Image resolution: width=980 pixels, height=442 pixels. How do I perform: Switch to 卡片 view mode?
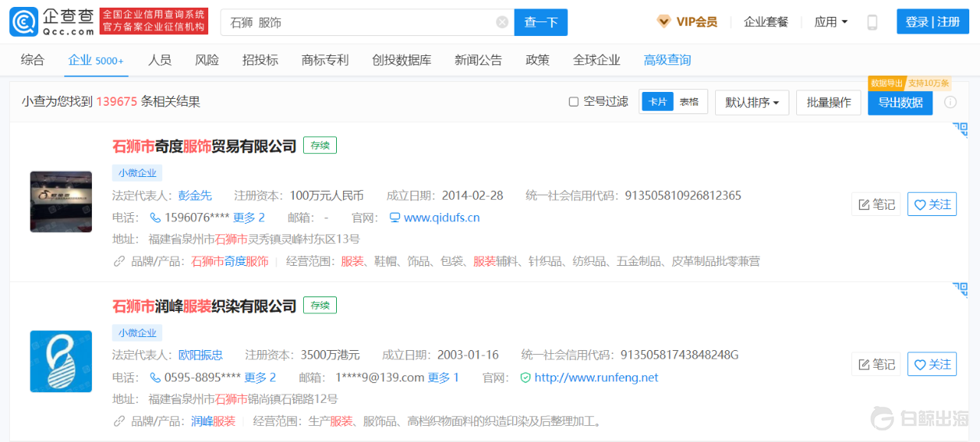[x=658, y=102]
